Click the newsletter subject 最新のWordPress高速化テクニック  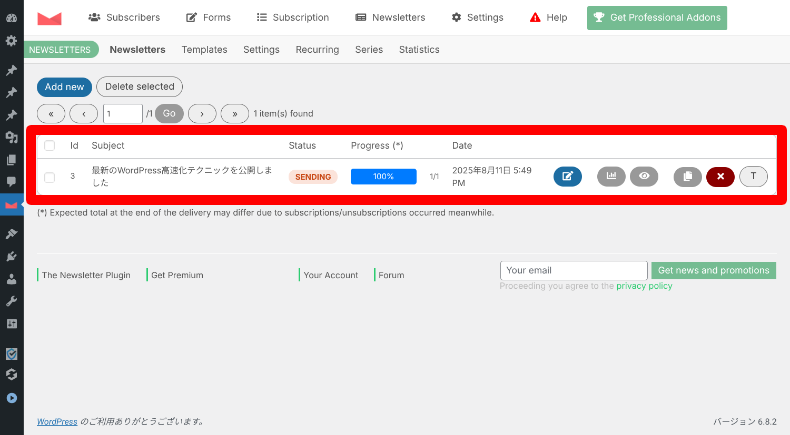(182, 176)
